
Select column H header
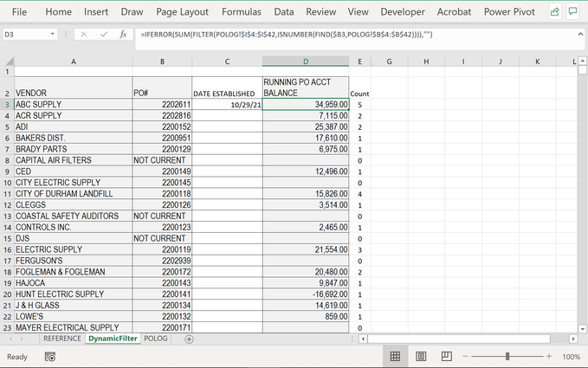click(x=426, y=61)
